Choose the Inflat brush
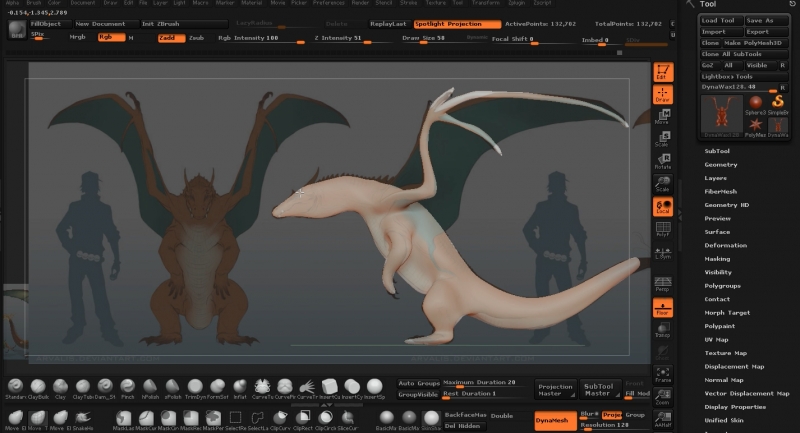This screenshot has height=433, width=800. click(x=240, y=386)
